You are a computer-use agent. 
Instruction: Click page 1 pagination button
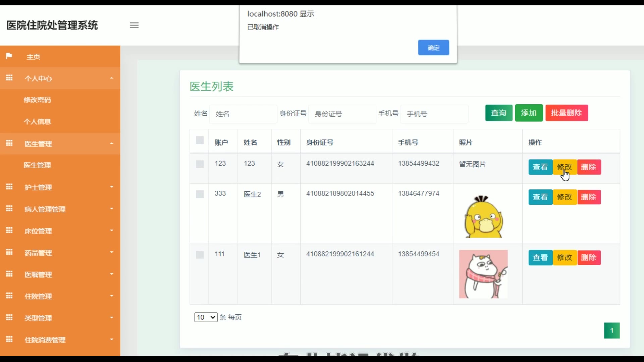point(612,330)
